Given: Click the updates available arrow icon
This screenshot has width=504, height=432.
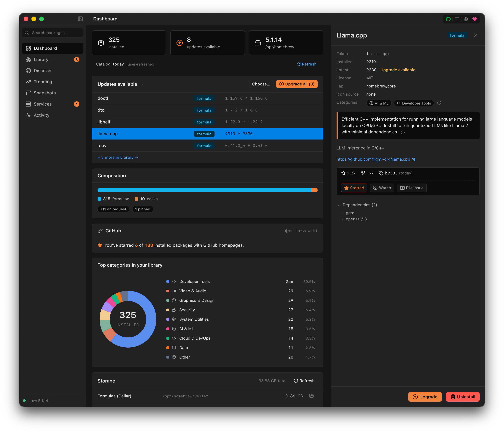Looking at the screenshot, I should click(180, 43).
